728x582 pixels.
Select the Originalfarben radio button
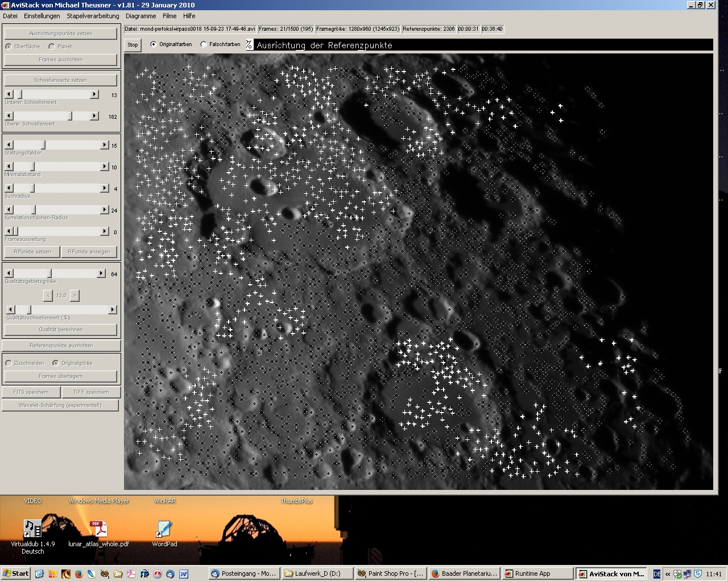[154, 44]
